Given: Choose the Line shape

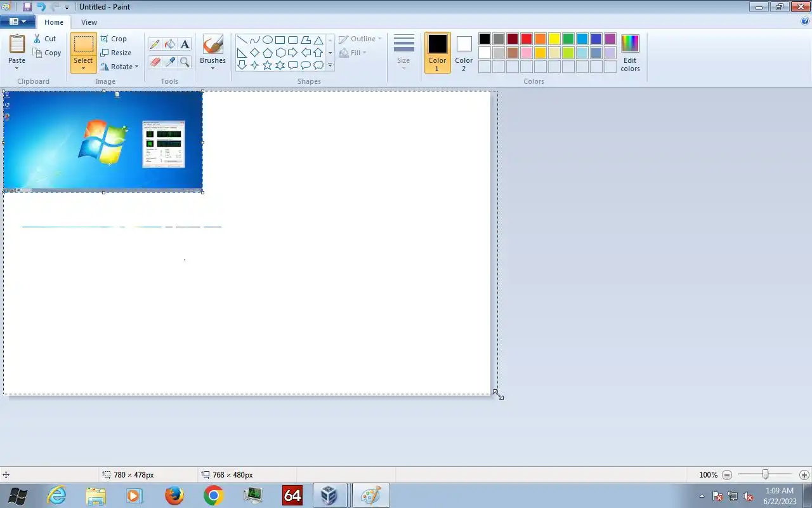Looking at the screenshot, I should tap(242, 40).
